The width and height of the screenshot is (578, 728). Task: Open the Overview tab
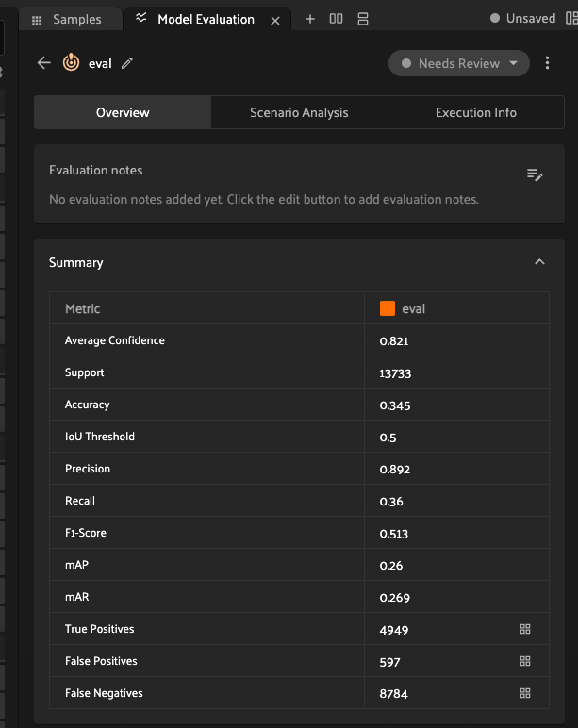click(123, 112)
